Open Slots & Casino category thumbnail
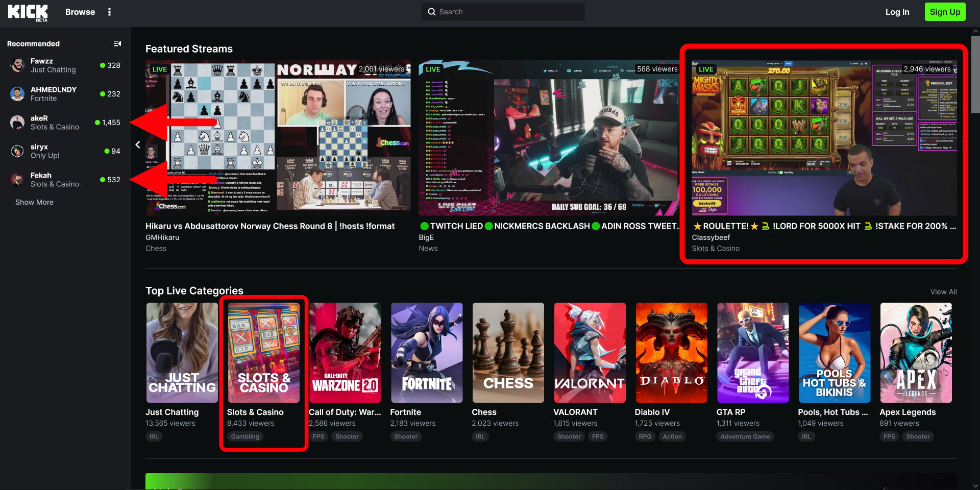Image resolution: width=980 pixels, height=490 pixels. point(264,352)
